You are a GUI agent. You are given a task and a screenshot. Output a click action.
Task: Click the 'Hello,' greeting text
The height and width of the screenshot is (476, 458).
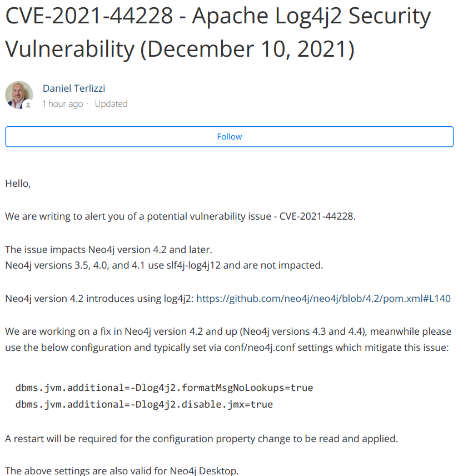(18, 184)
